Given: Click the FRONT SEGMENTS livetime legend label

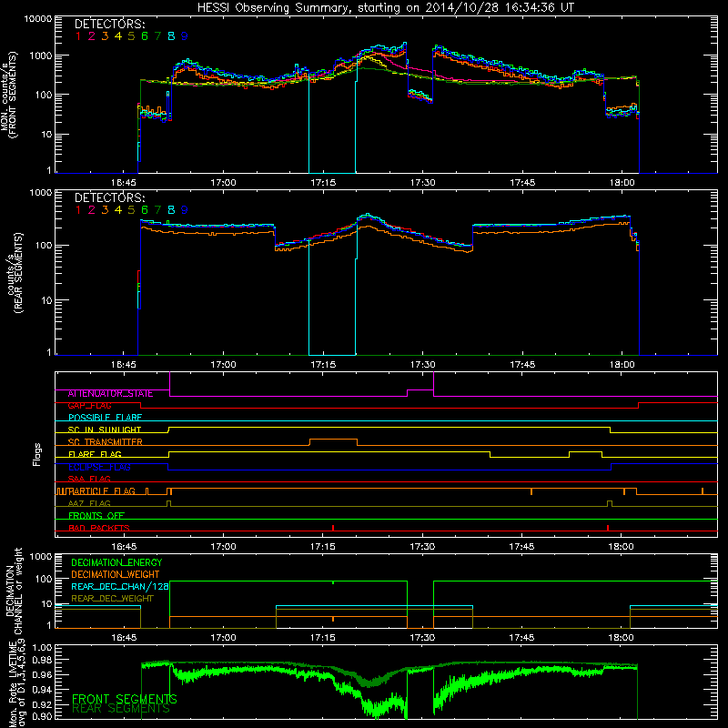Looking at the screenshot, I should coord(125,699).
